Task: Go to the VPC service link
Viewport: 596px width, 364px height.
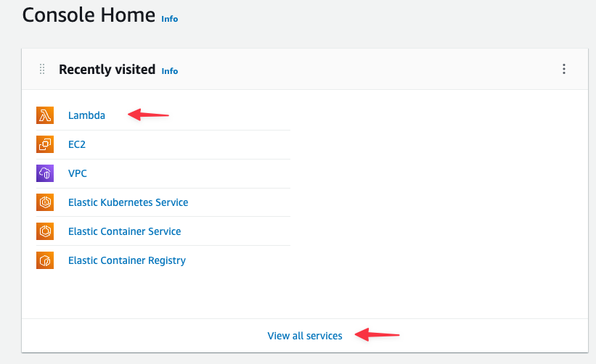Action: tap(78, 173)
